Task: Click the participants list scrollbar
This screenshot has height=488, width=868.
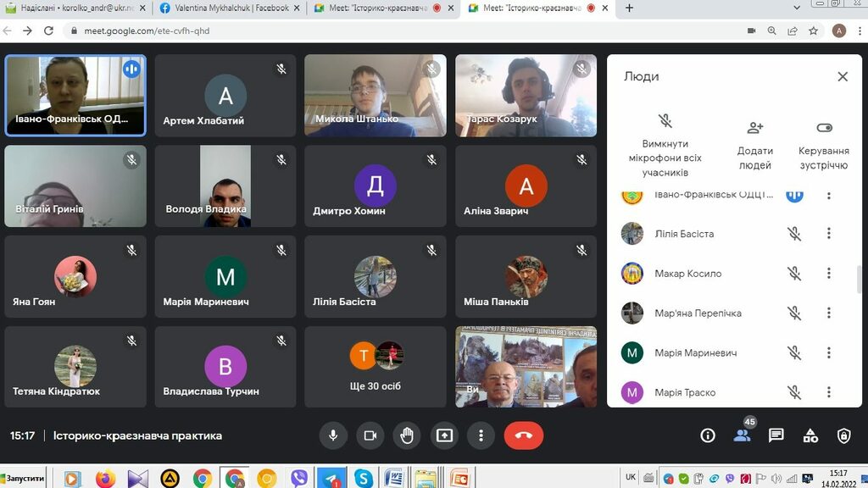Action: point(860,278)
